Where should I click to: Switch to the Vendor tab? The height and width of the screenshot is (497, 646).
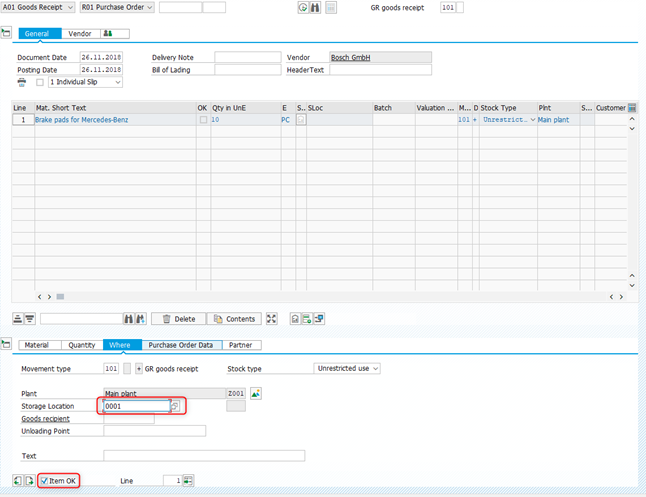(80, 33)
